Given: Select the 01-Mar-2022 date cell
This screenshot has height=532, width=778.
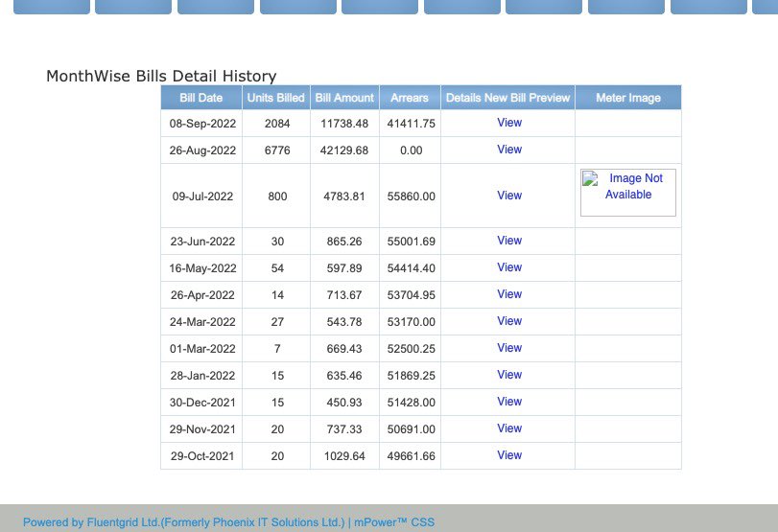Looking at the screenshot, I should pos(202,349).
